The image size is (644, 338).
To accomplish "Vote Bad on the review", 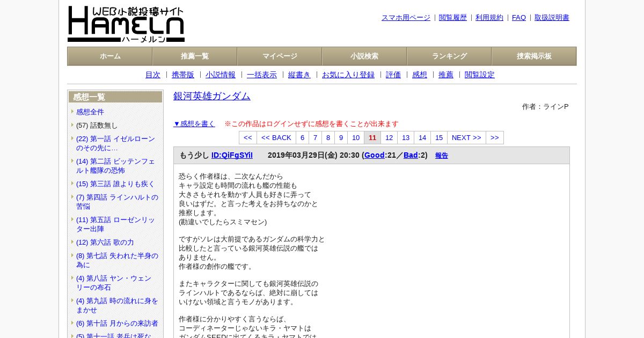I will pyautogui.click(x=411, y=156).
